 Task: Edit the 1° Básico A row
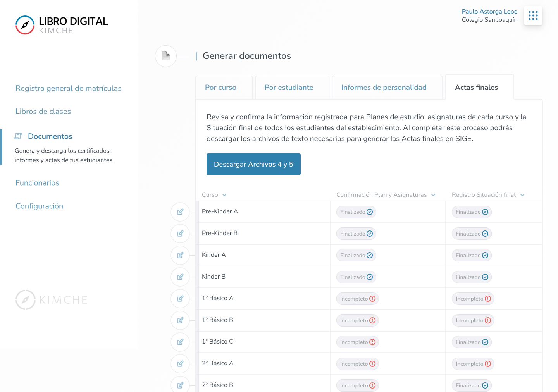pos(180,299)
